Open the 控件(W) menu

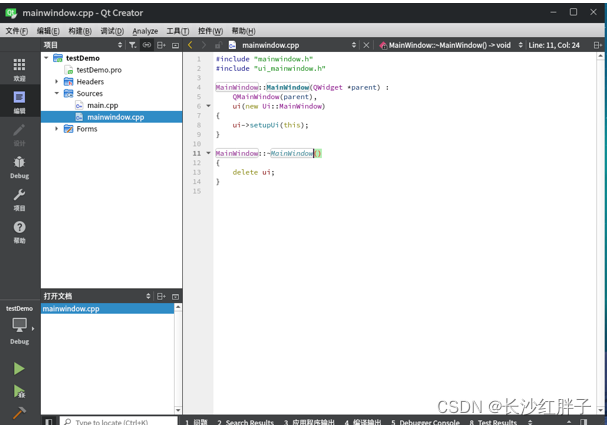[210, 31]
